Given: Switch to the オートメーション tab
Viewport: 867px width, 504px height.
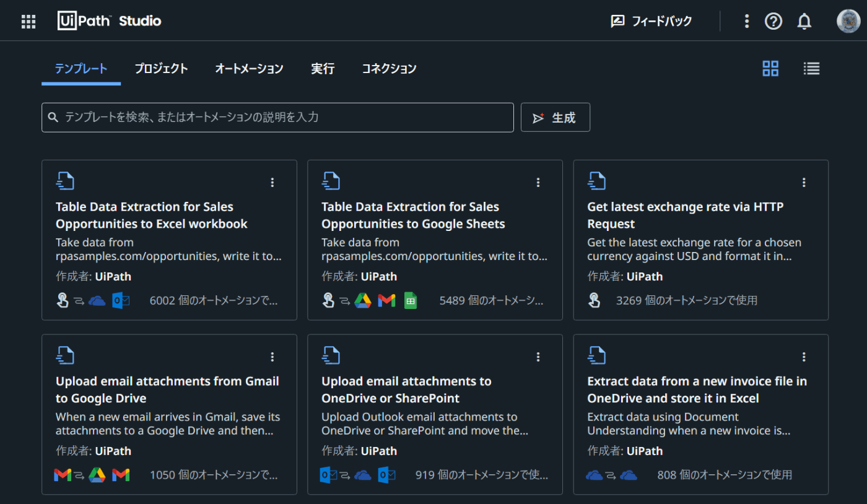Looking at the screenshot, I should pyautogui.click(x=249, y=69).
